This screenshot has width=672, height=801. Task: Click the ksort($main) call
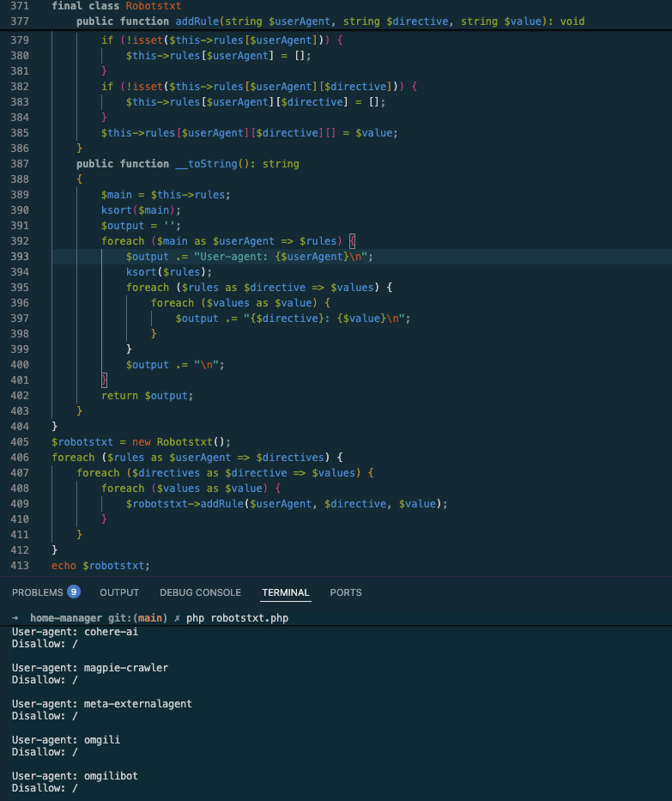[x=141, y=210]
